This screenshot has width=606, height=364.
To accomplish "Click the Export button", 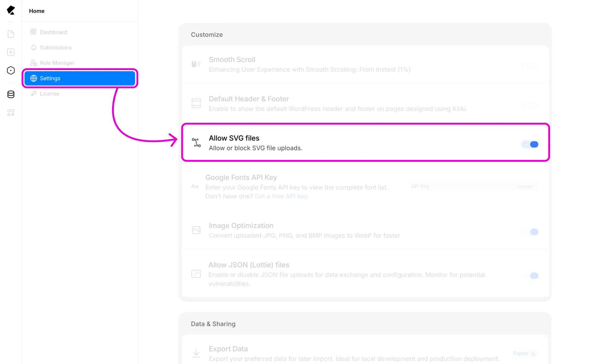I will tap(525, 353).
